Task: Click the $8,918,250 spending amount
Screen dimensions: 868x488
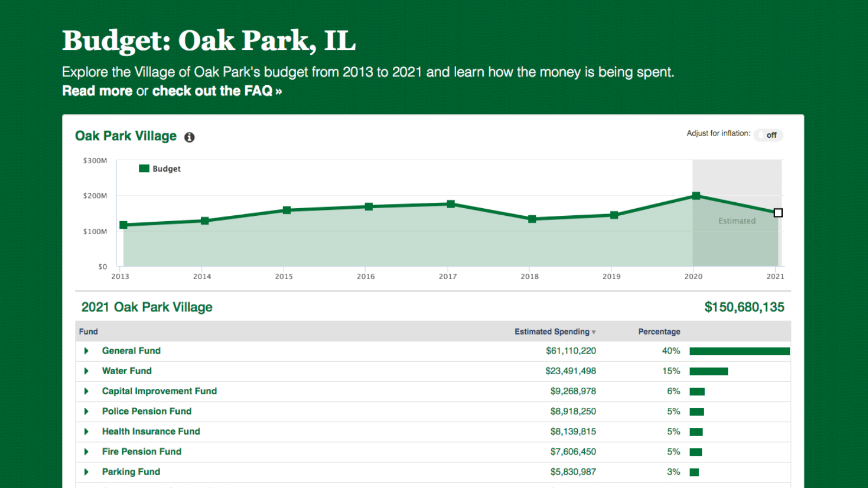Action: [x=573, y=411]
